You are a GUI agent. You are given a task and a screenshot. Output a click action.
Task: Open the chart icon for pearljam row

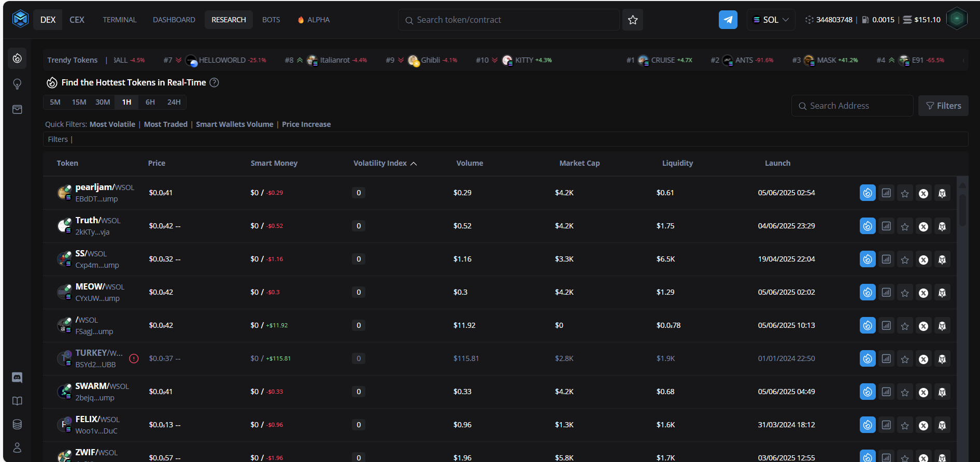(887, 193)
